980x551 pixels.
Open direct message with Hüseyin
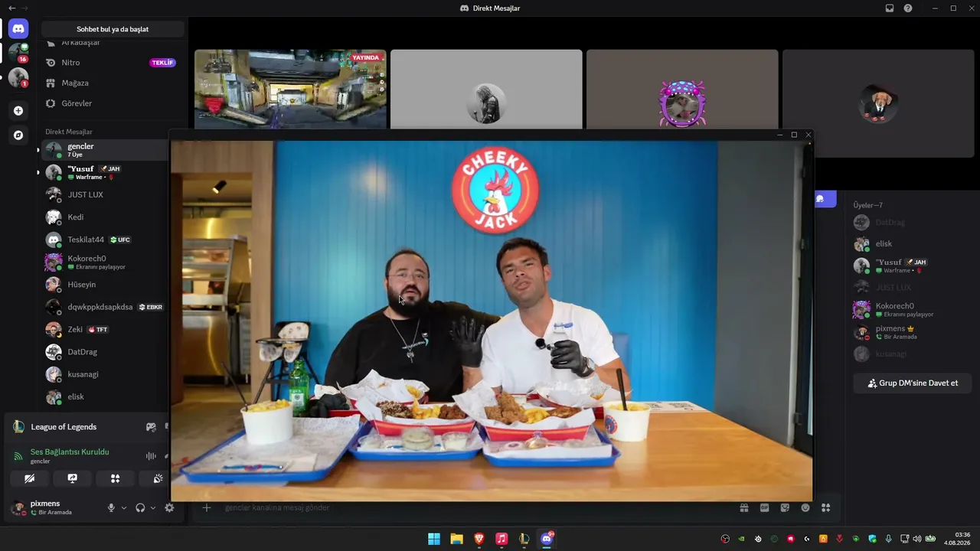[106, 285]
